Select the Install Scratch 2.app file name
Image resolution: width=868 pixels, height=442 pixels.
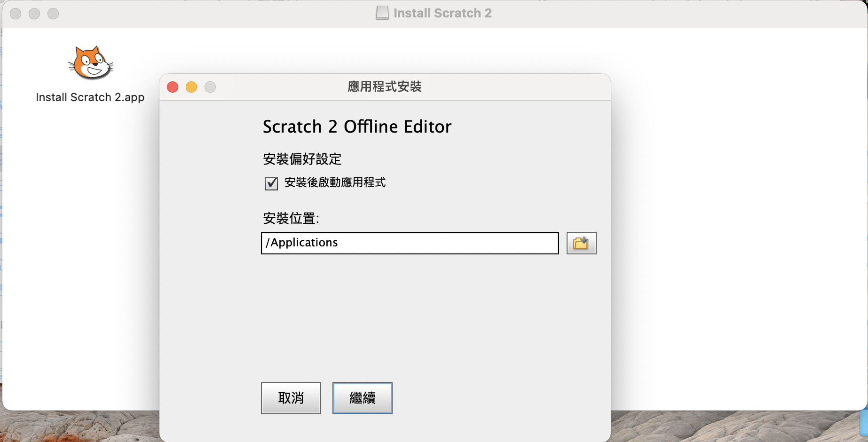click(x=90, y=97)
